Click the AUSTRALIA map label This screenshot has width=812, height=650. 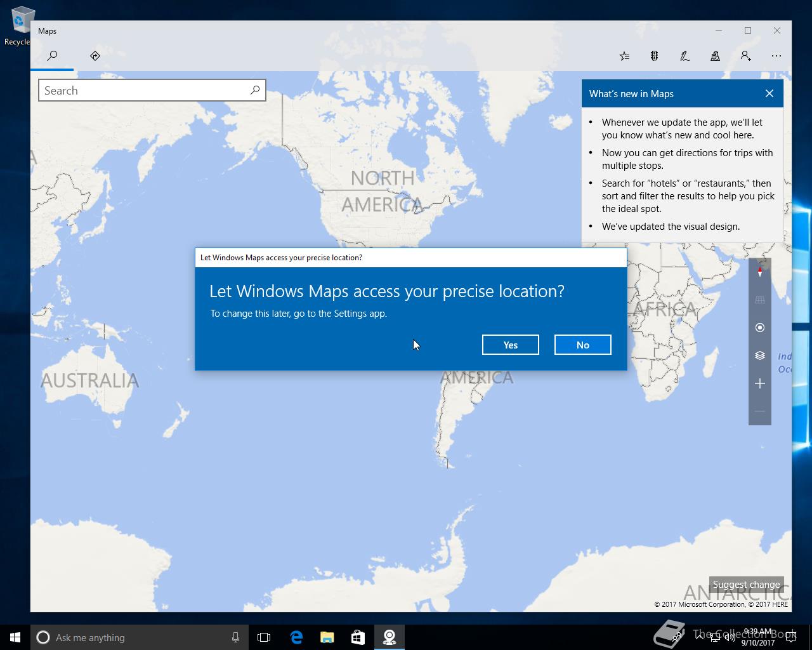pos(89,380)
